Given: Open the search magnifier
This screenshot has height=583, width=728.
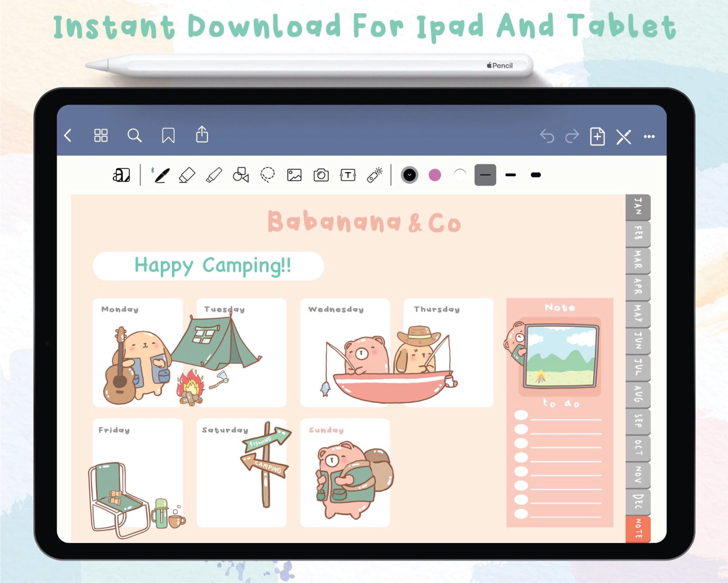Looking at the screenshot, I should (135, 136).
